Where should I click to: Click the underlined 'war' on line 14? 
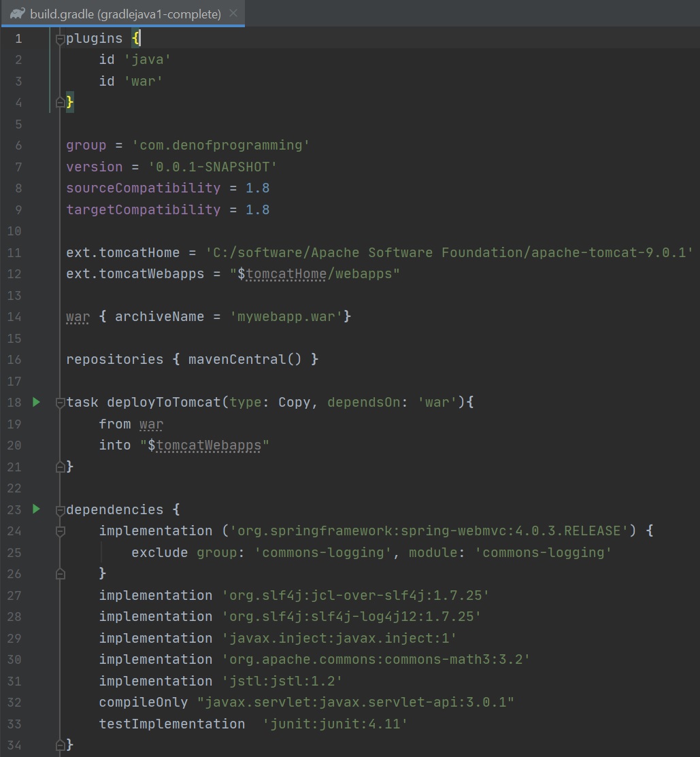(78, 317)
